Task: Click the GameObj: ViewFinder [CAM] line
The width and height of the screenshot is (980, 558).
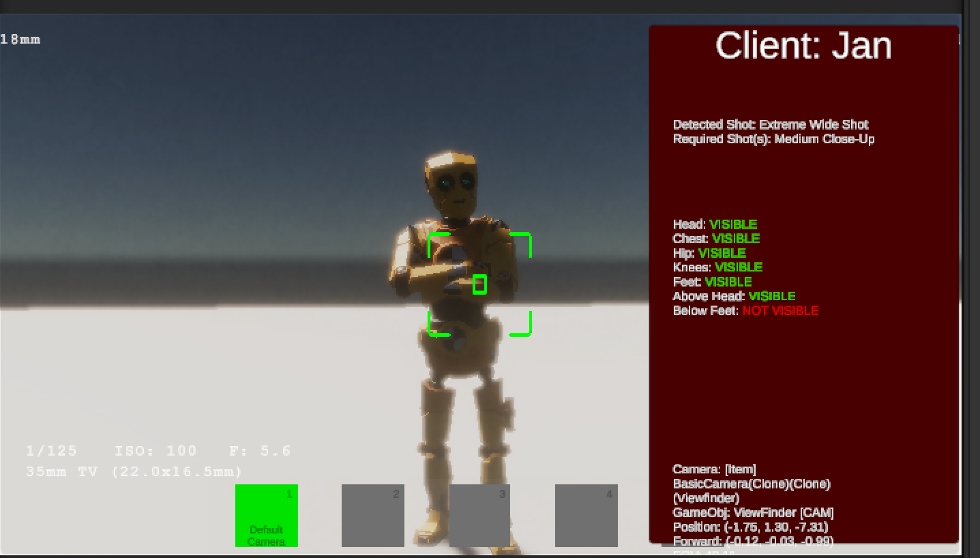Action: point(753,512)
